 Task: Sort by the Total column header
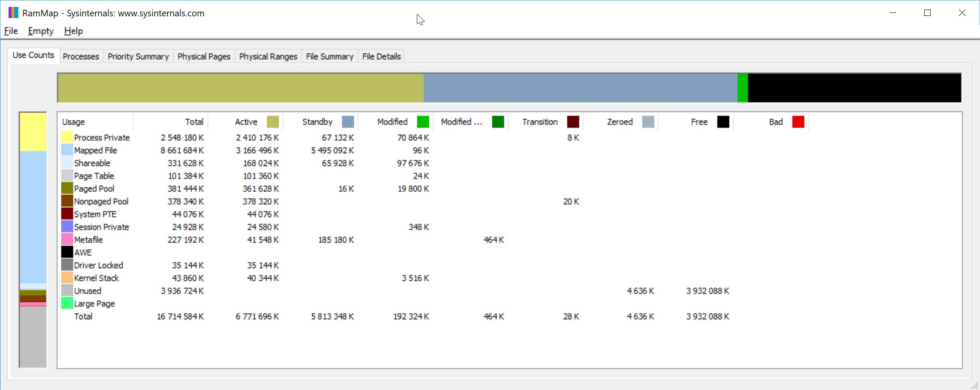click(x=170, y=122)
